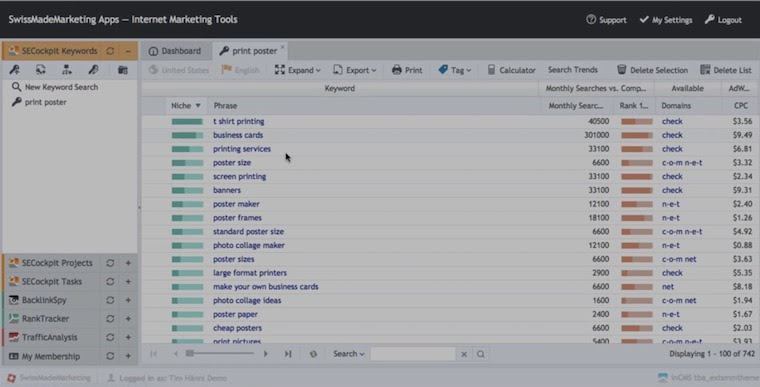Open the Expand dropdown menu
760x387 pixels.
298,70
